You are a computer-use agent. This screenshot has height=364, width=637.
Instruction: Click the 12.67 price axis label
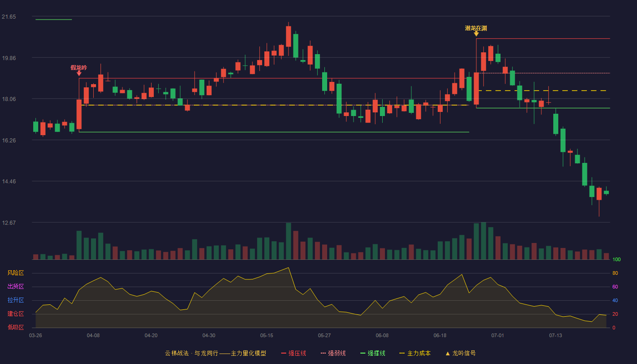9,223
